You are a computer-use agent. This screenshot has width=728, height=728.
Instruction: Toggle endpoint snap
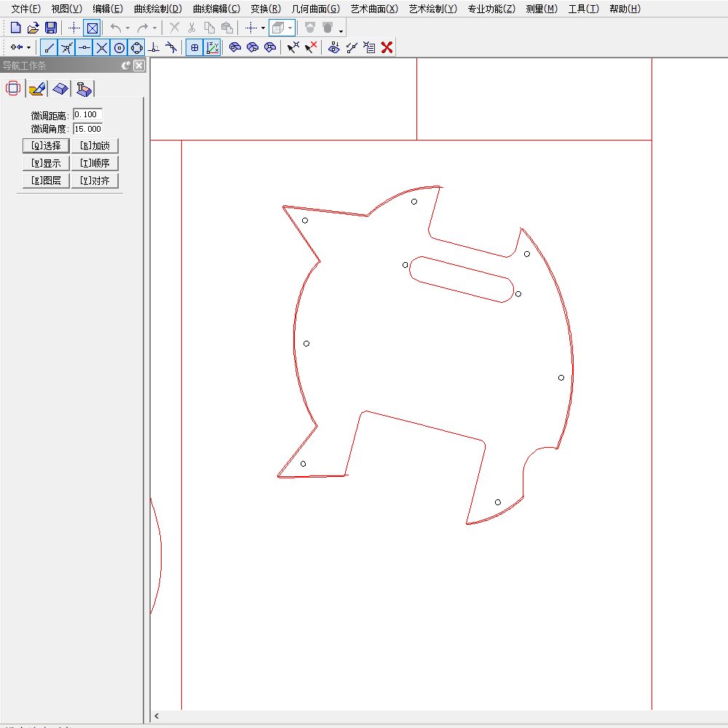tap(50, 47)
